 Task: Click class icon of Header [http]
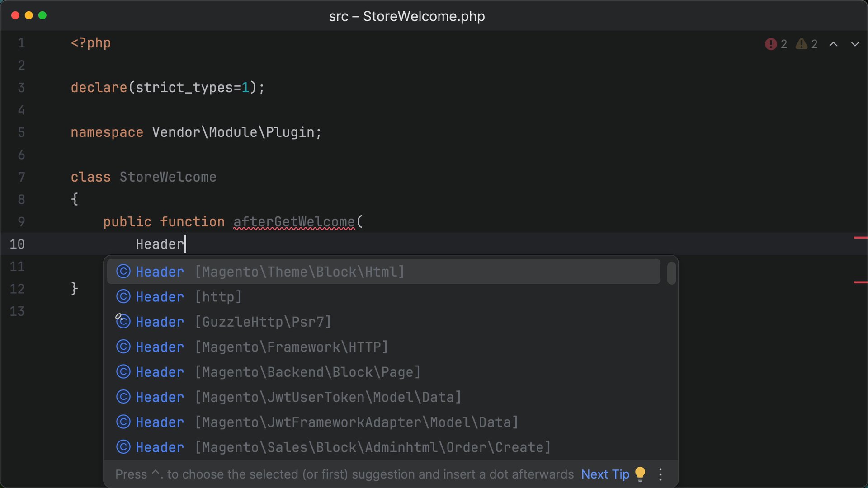(123, 296)
